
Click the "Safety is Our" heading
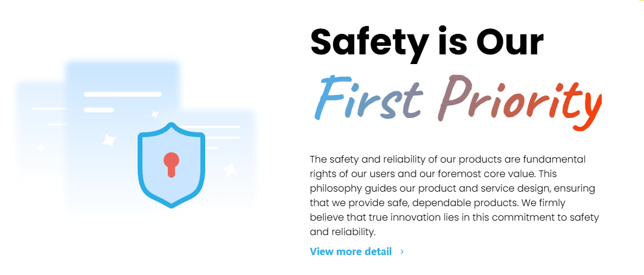pos(427,41)
